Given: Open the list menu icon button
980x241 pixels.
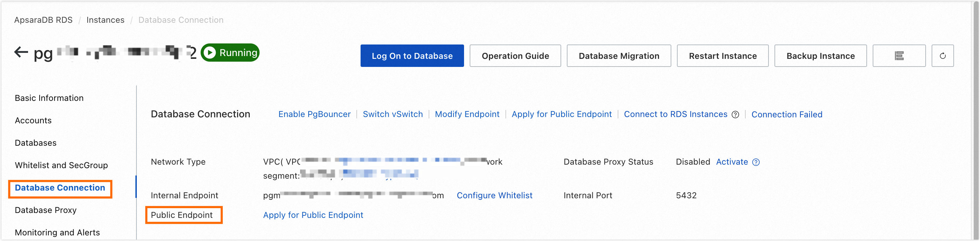Looking at the screenshot, I should pyautogui.click(x=899, y=56).
